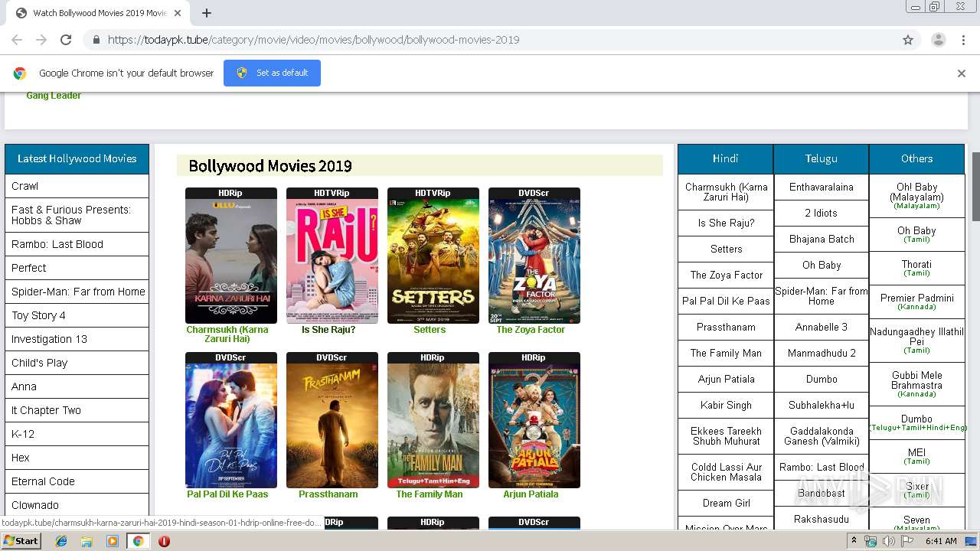The height and width of the screenshot is (551, 980).
Task: Bookmark this page with star icon
Action: 908,40
